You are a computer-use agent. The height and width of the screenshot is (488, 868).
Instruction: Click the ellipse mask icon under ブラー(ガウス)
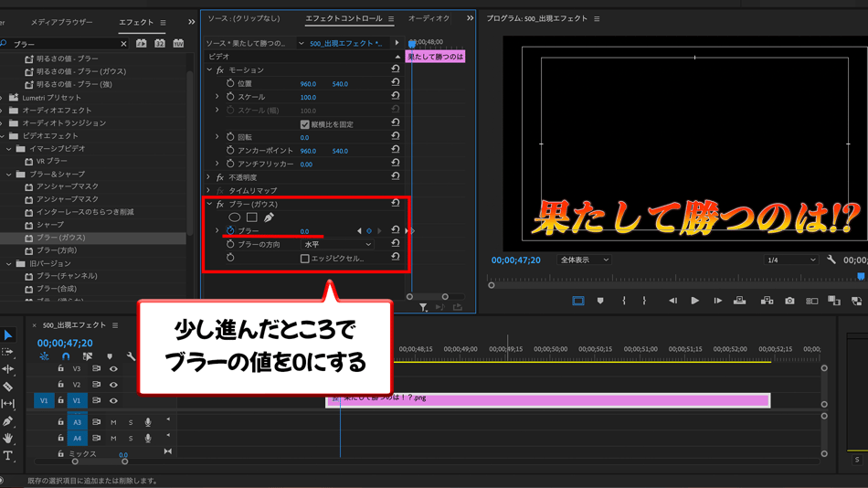point(235,217)
